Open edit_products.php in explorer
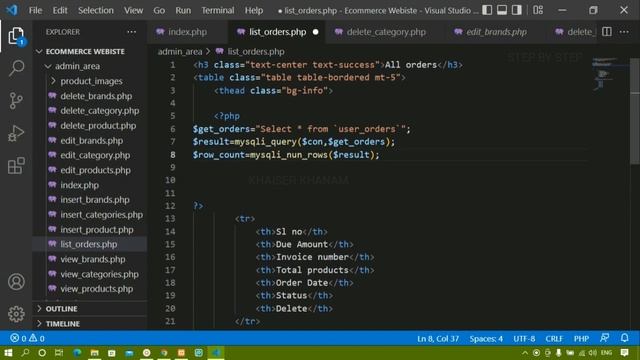Image resolution: width=640 pixels, height=360 pixels. [x=96, y=170]
